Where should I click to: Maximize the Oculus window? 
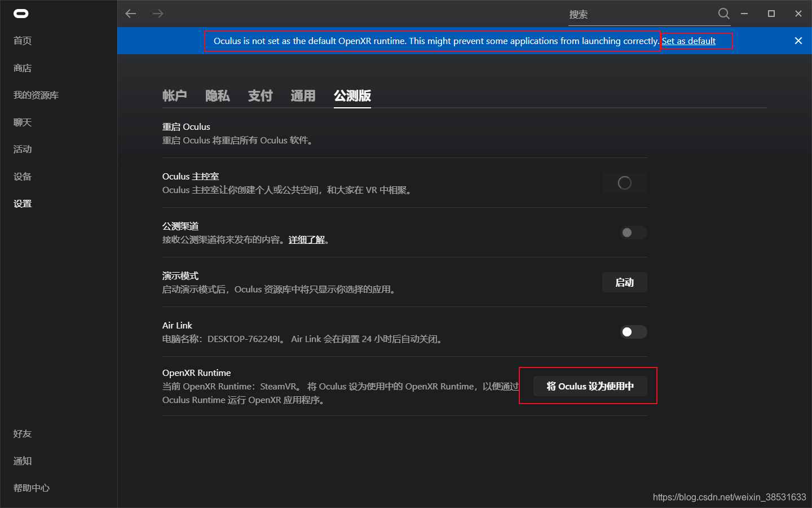(x=771, y=14)
